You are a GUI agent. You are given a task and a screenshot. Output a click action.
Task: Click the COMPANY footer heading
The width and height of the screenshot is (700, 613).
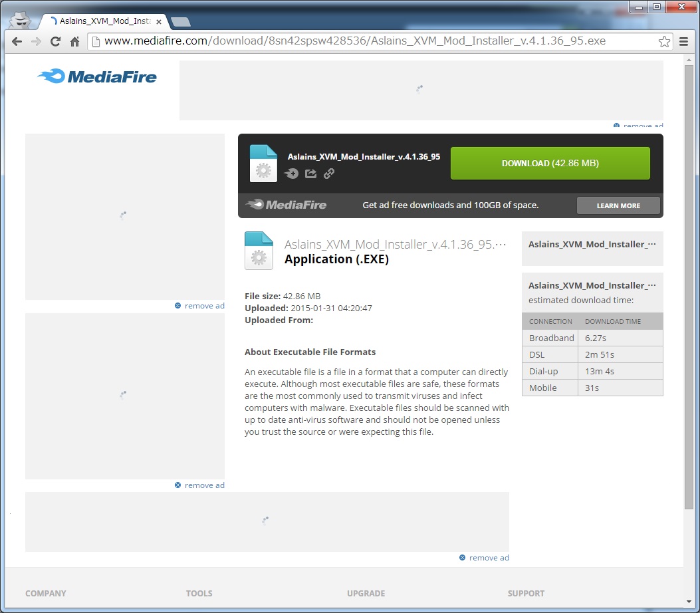[x=45, y=593]
